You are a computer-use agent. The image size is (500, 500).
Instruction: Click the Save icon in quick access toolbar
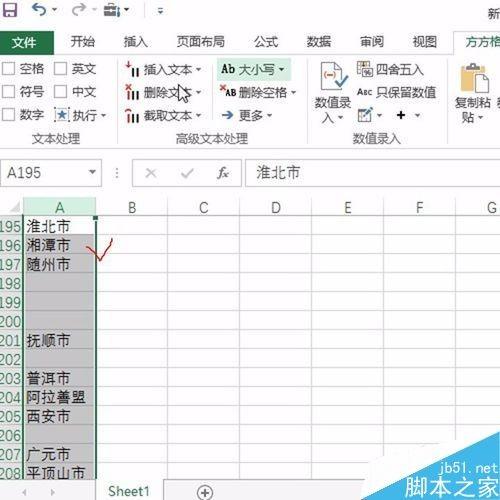(10, 10)
